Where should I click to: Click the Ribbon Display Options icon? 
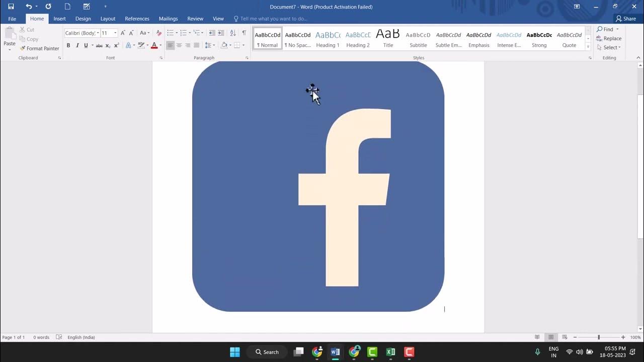point(577,7)
